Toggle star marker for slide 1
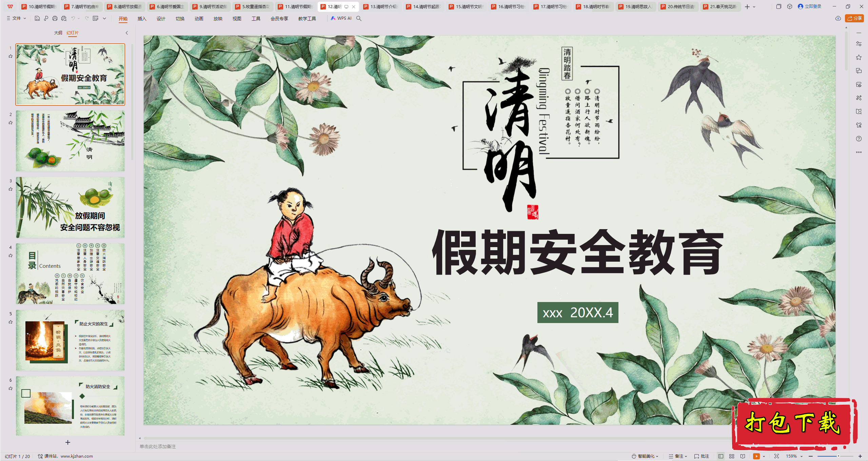 [x=11, y=56]
